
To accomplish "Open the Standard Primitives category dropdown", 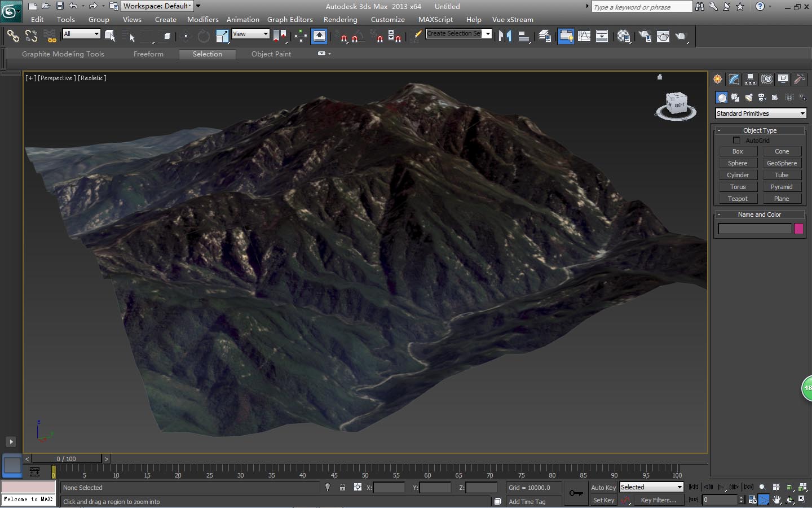I will click(x=760, y=113).
